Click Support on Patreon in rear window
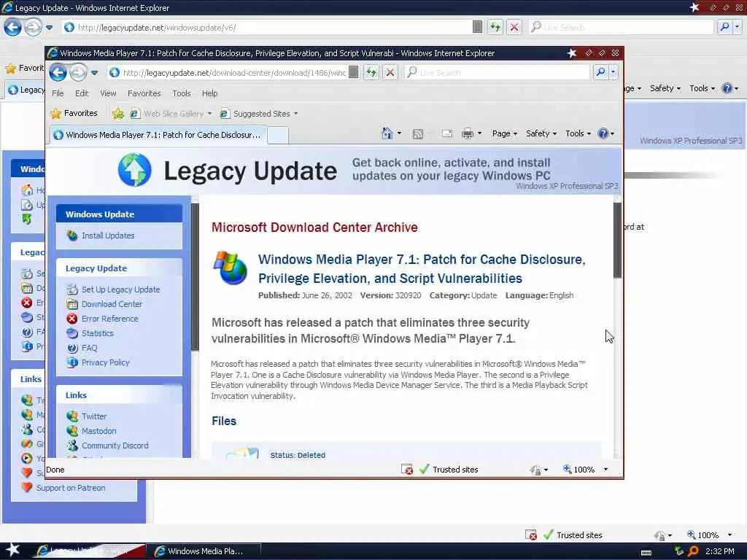This screenshot has height=560, width=747. click(71, 488)
